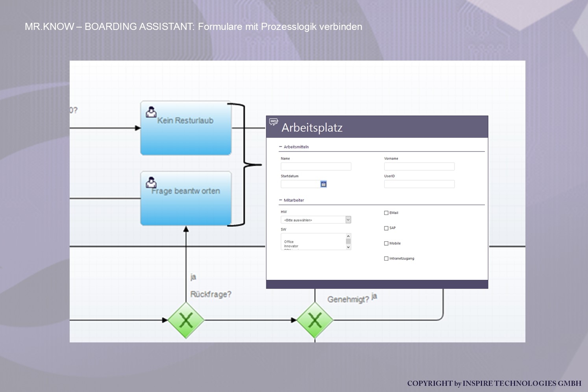The width and height of the screenshot is (588, 392).
Task: Check the Mobile option
Action: (386, 244)
